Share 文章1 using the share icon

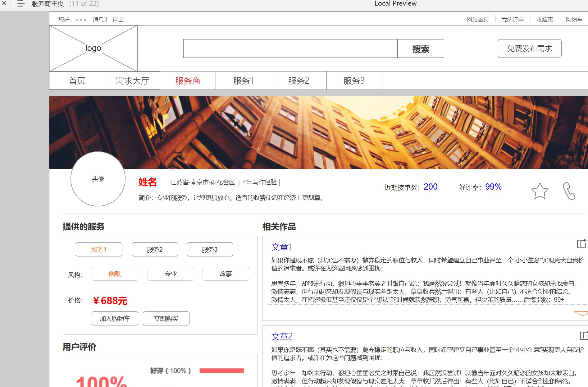point(581,244)
